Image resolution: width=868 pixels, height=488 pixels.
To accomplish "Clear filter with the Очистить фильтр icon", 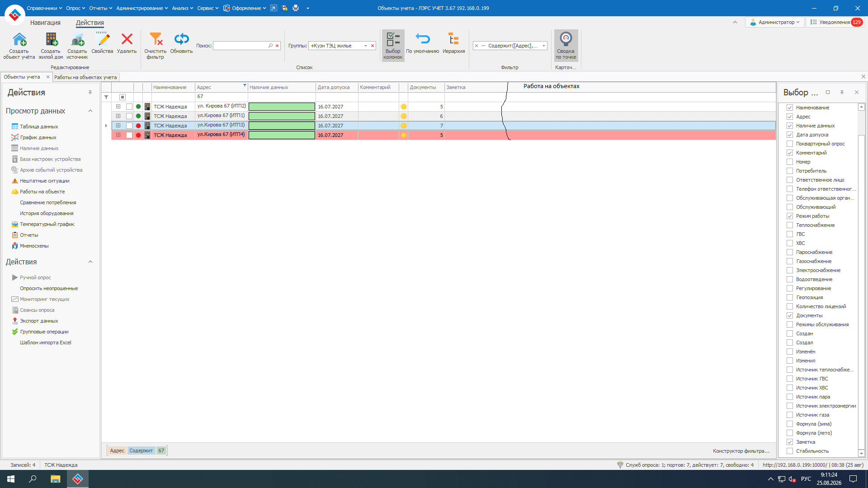I will tap(156, 39).
